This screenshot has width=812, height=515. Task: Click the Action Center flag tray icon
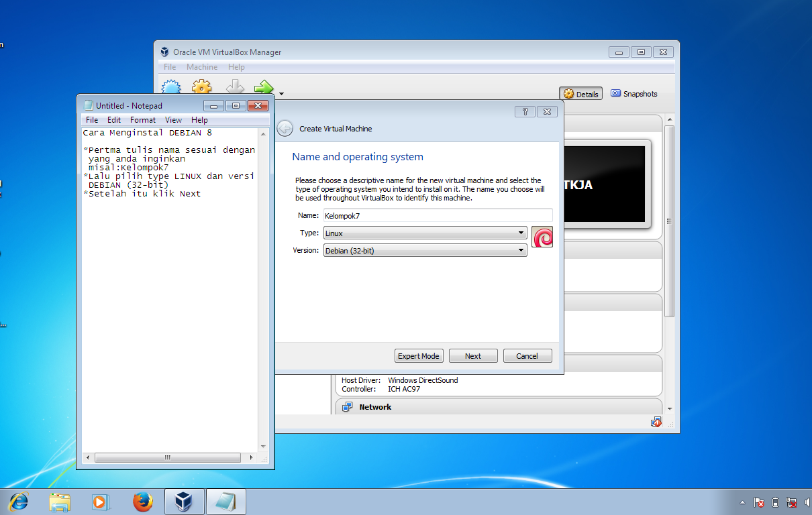(x=759, y=502)
